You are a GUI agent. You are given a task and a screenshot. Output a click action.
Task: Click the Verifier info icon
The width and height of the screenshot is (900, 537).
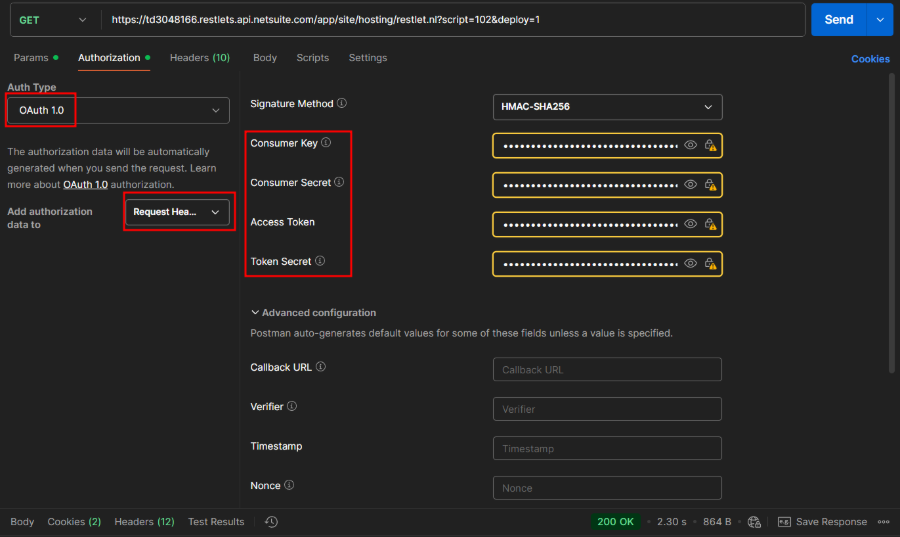tap(292, 407)
